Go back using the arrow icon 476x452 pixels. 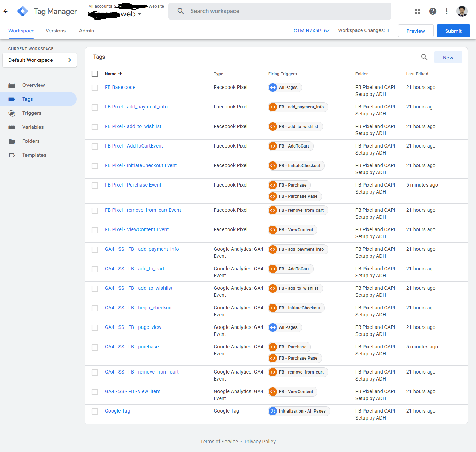(6, 11)
